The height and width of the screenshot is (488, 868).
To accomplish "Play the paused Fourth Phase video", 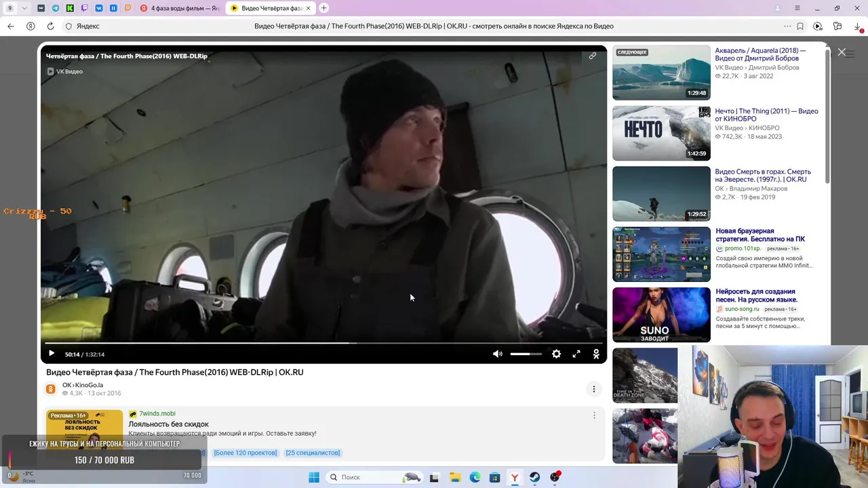I will [x=52, y=354].
